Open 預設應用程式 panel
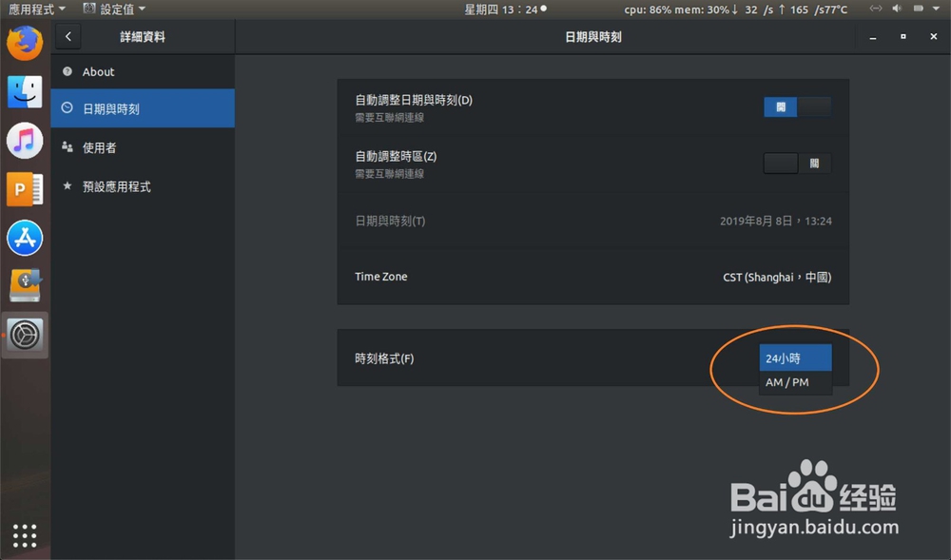 pyautogui.click(x=143, y=186)
